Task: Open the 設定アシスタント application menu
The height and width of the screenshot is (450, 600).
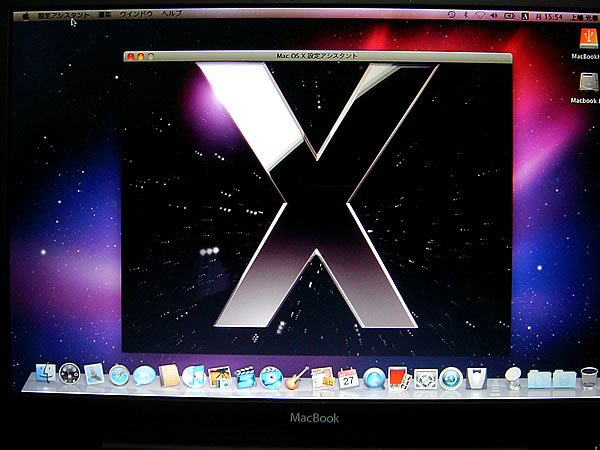Action: [64, 15]
